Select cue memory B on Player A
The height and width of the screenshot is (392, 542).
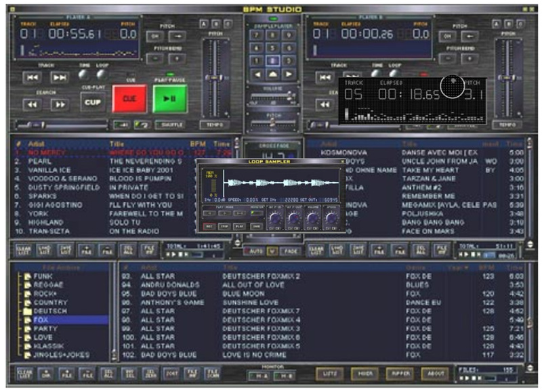pyautogui.click(x=216, y=24)
